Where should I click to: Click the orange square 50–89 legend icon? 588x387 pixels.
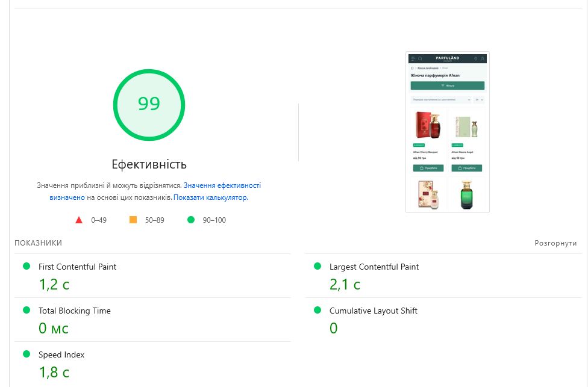tap(133, 220)
